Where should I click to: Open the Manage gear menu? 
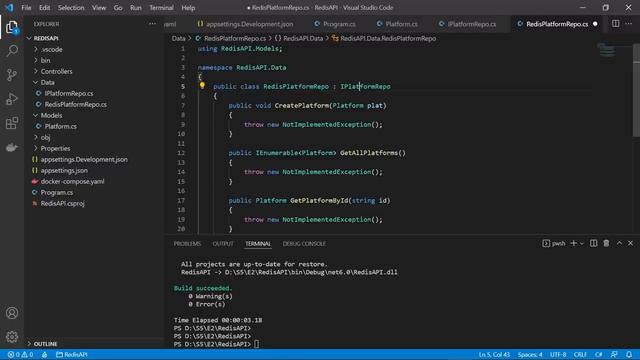12,337
